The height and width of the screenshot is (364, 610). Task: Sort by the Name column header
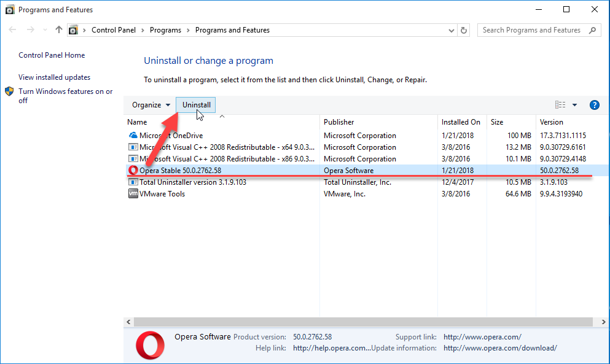(x=137, y=122)
